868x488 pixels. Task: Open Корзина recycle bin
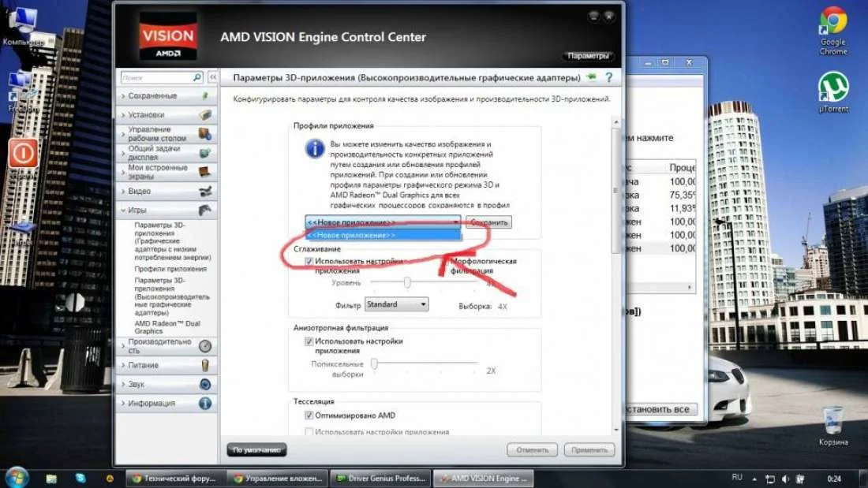[833, 426]
